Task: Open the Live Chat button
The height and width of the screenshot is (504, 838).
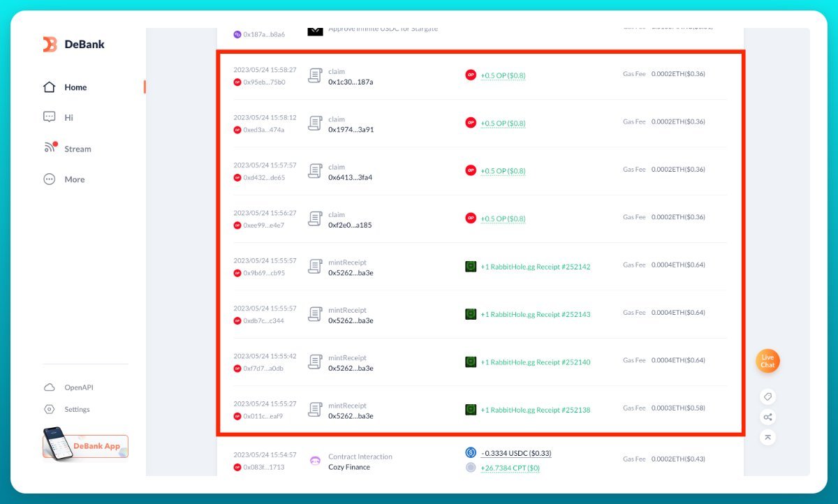Action: point(767,361)
